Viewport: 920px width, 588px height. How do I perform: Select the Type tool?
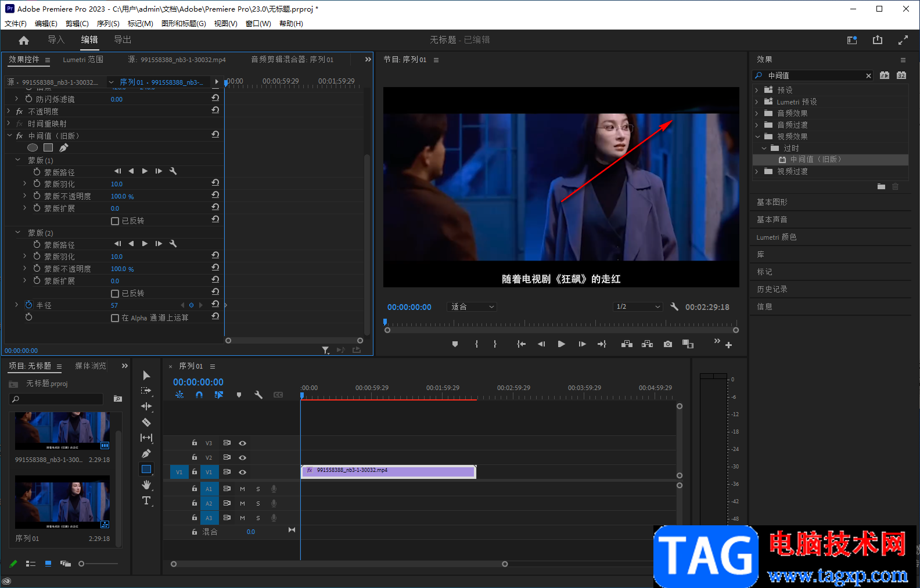coord(146,500)
